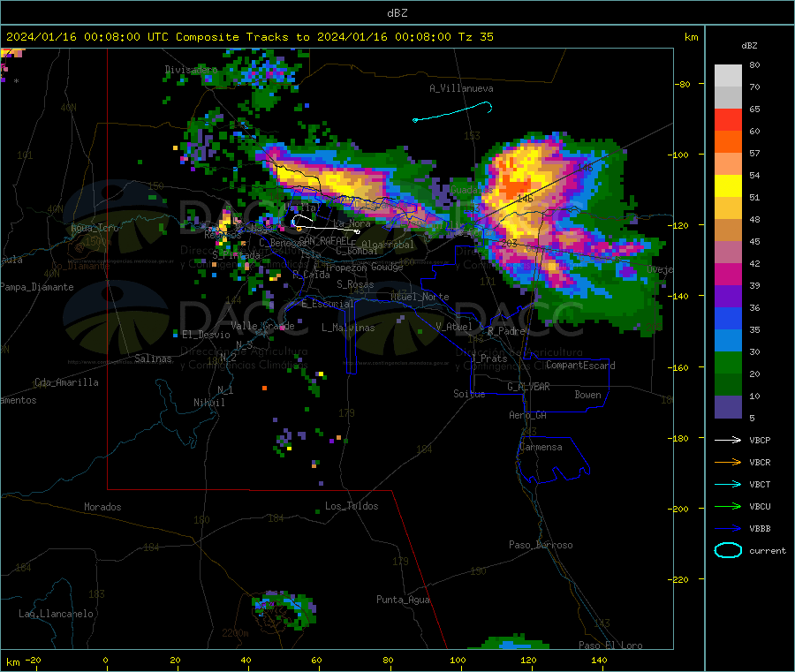The height and width of the screenshot is (672, 795).
Task: Click the Punta_Agua map label
Action: click(403, 600)
